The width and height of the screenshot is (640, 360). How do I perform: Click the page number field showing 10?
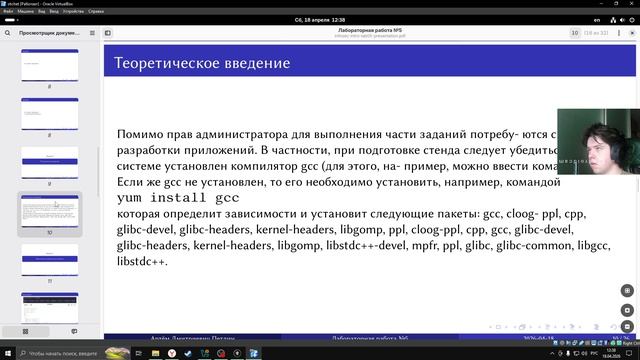pos(575,33)
